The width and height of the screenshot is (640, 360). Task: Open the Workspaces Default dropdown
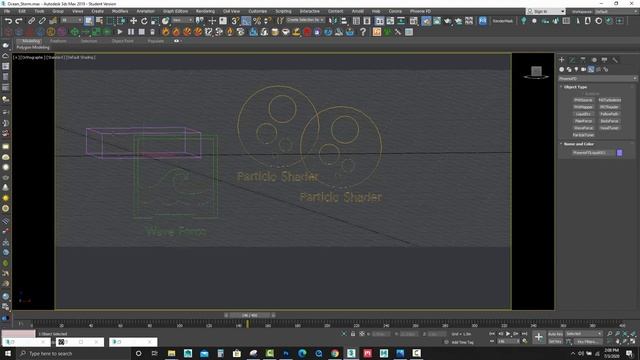[x=617, y=11]
